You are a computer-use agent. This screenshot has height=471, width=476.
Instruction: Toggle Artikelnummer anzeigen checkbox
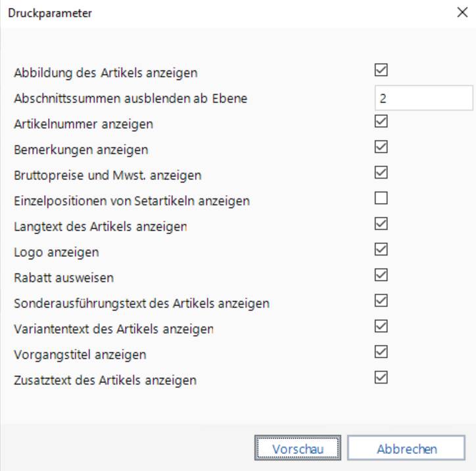[x=381, y=121]
